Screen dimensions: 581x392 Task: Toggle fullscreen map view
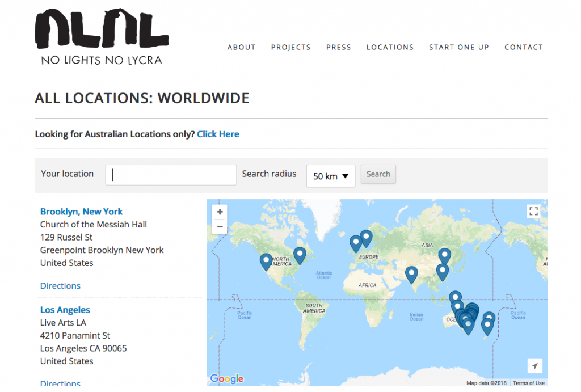click(533, 211)
